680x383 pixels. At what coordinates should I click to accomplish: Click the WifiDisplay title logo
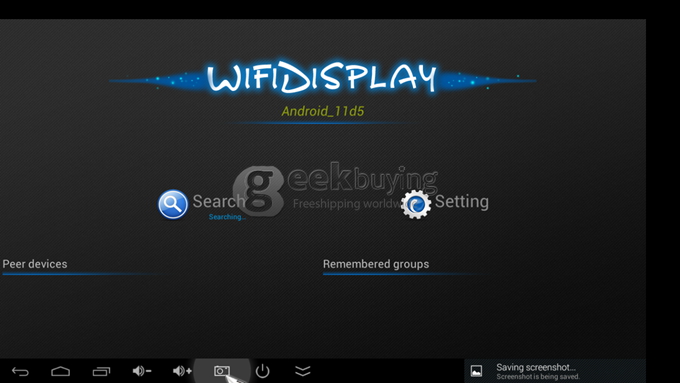[322, 79]
